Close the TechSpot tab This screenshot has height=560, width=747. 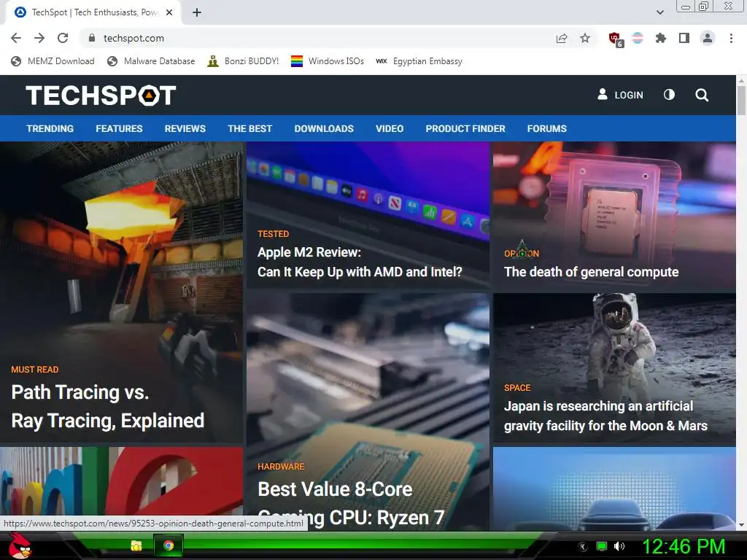click(x=169, y=12)
